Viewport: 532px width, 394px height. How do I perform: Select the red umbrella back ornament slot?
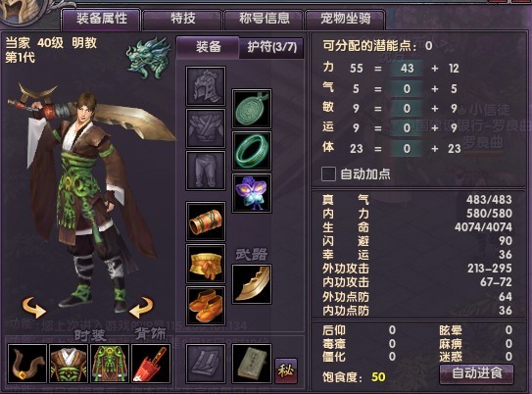point(151,364)
